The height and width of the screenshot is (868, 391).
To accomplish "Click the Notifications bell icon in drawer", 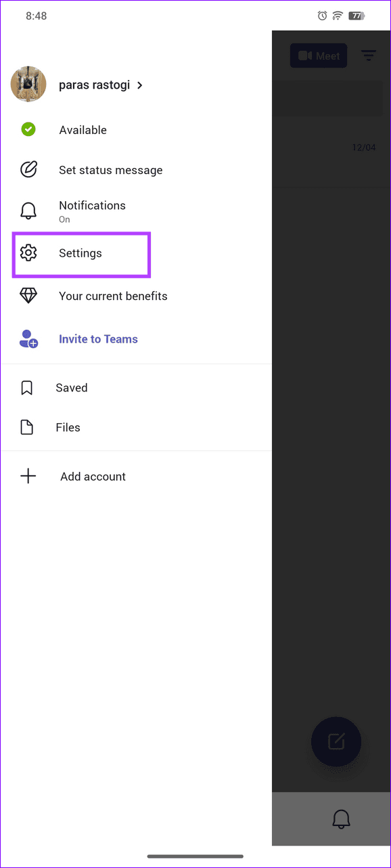I will (28, 211).
